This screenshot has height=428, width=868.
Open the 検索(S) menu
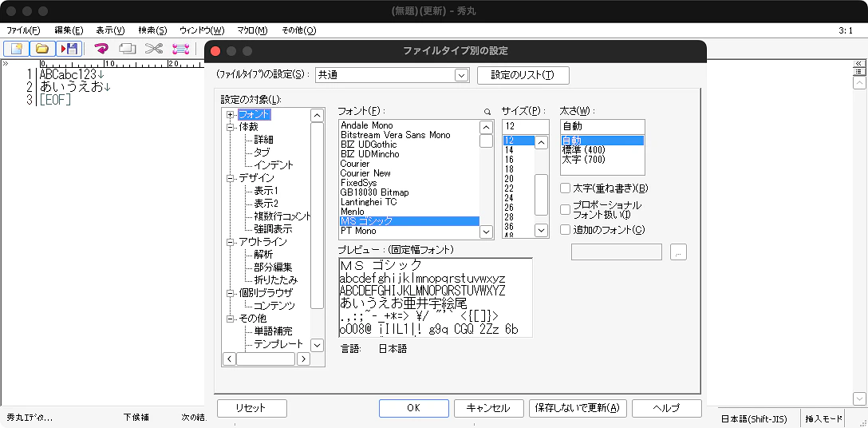point(152,30)
